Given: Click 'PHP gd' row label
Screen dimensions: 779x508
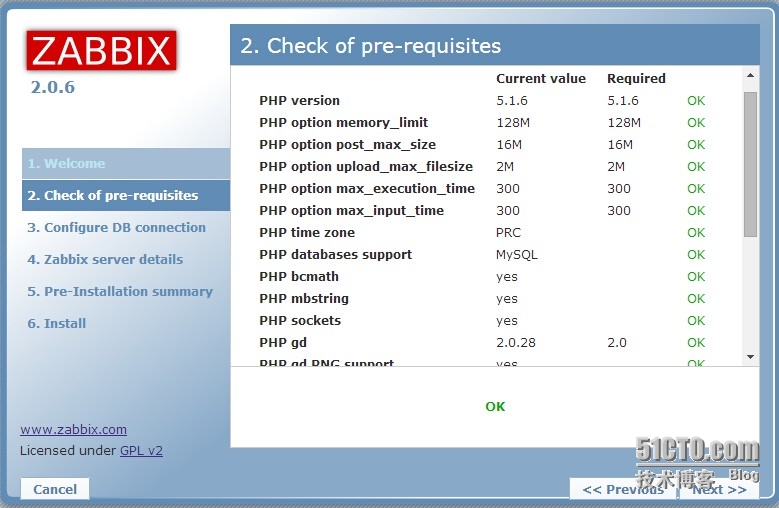Looking at the screenshot, I should (283, 343).
